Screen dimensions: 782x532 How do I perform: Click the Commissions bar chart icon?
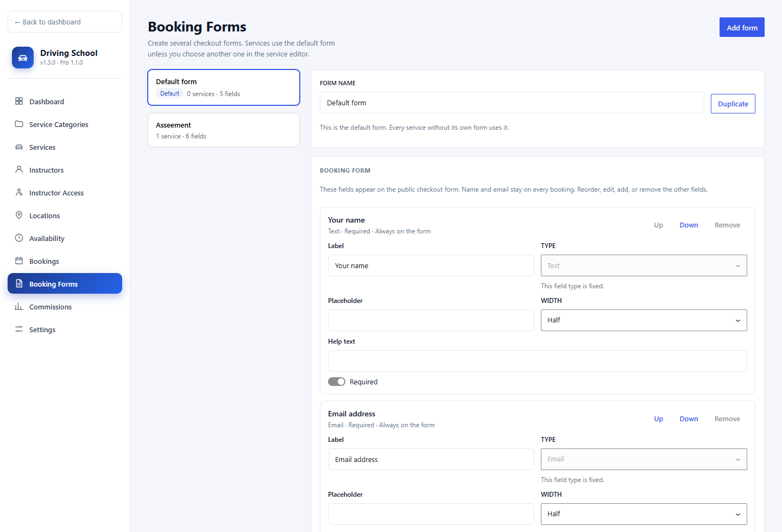tap(19, 307)
